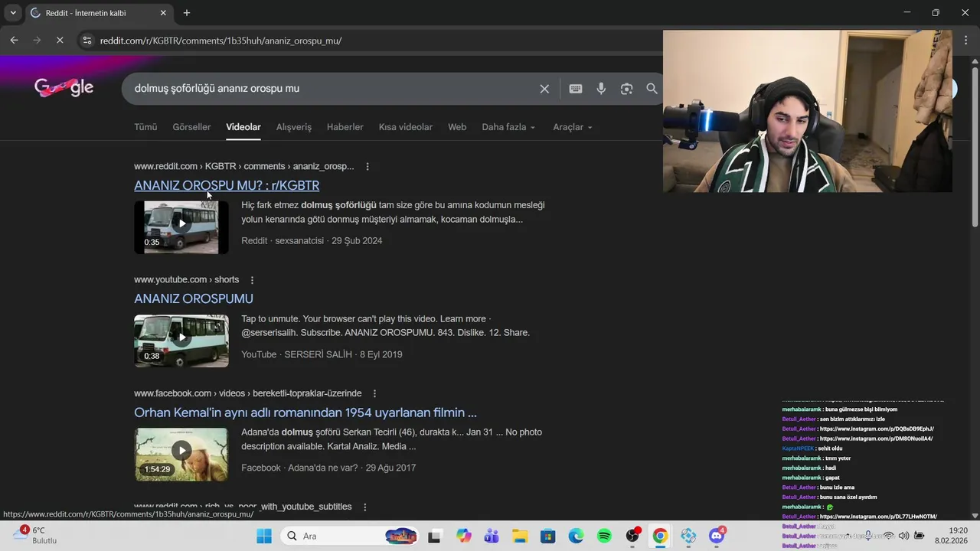Screen dimensions: 980x551
Task: Go back using the browser back arrow
Action: [x=14, y=41]
